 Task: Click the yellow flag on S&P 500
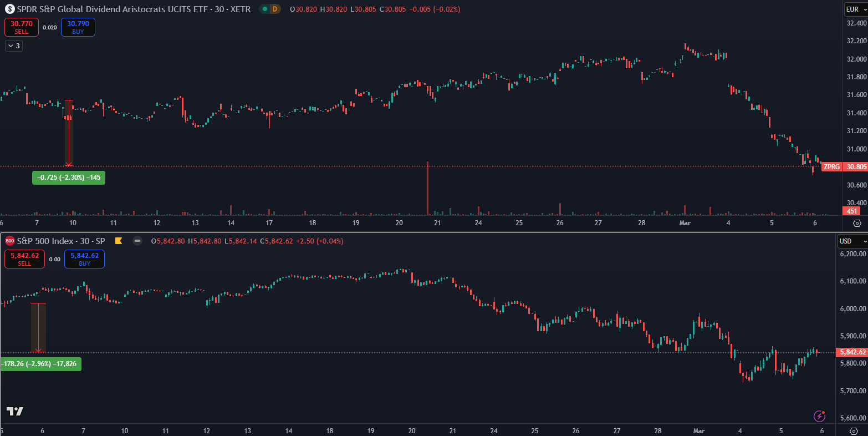[118, 241]
